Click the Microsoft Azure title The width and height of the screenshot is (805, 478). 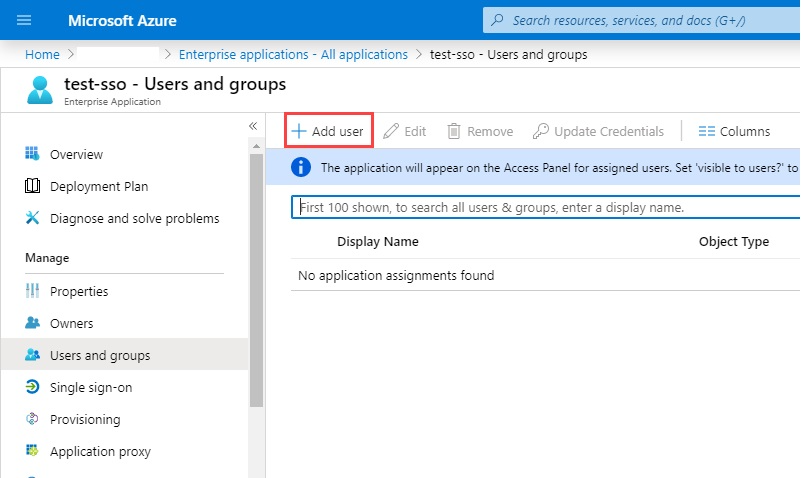[x=122, y=21]
